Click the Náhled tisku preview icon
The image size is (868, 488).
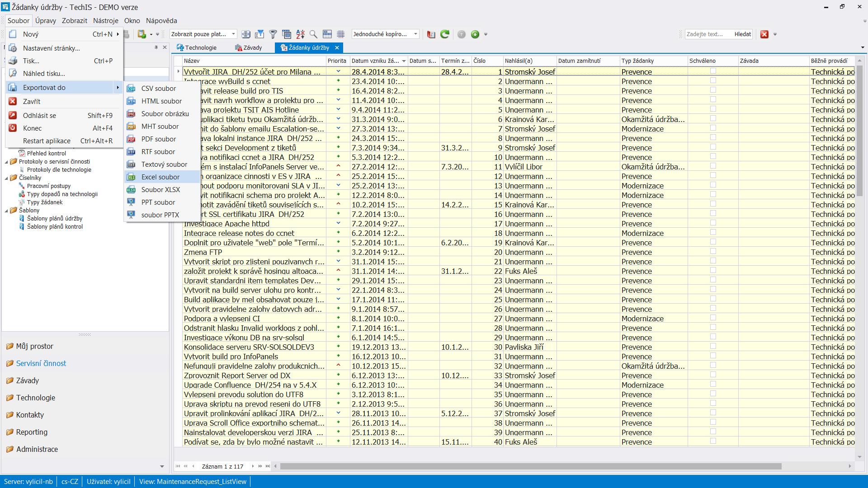(13, 73)
